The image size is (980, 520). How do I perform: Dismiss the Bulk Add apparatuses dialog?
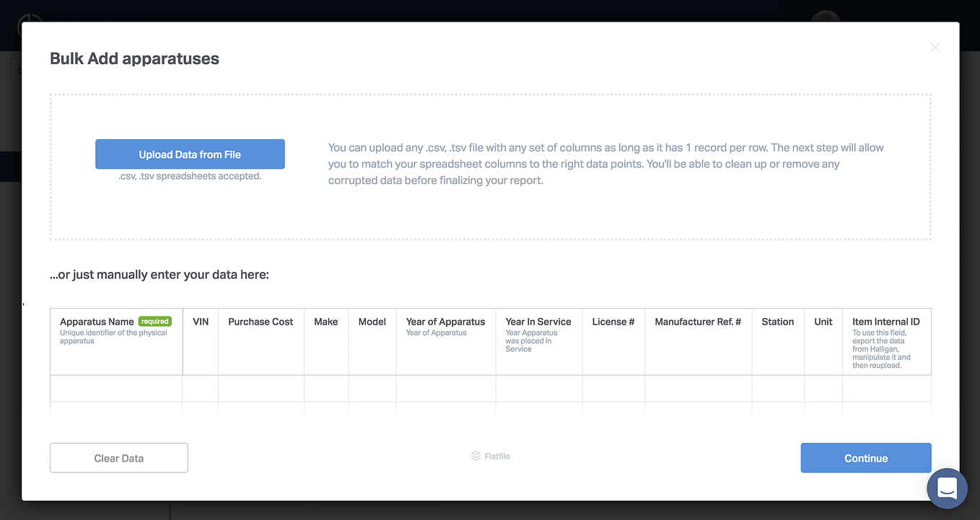click(935, 47)
